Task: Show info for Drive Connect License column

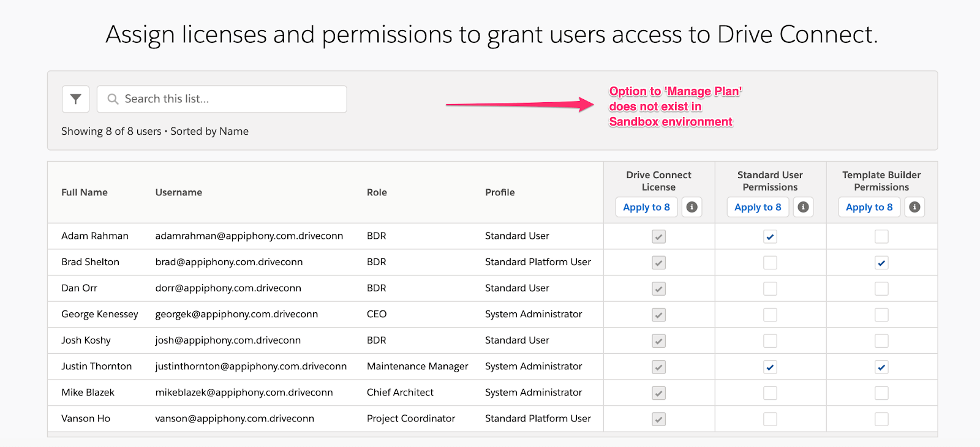Action: [692, 207]
